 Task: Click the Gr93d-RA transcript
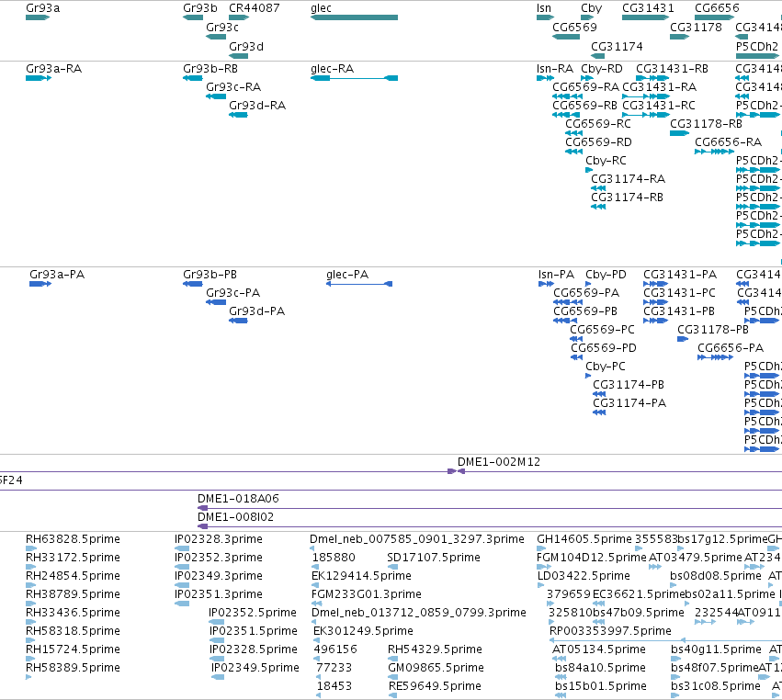[257, 106]
